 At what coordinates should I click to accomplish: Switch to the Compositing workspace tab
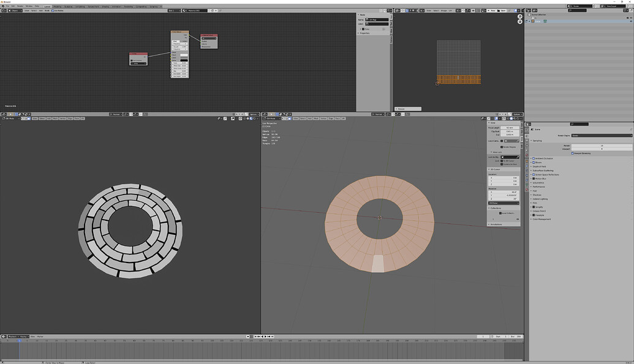click(x=141, y=7)
